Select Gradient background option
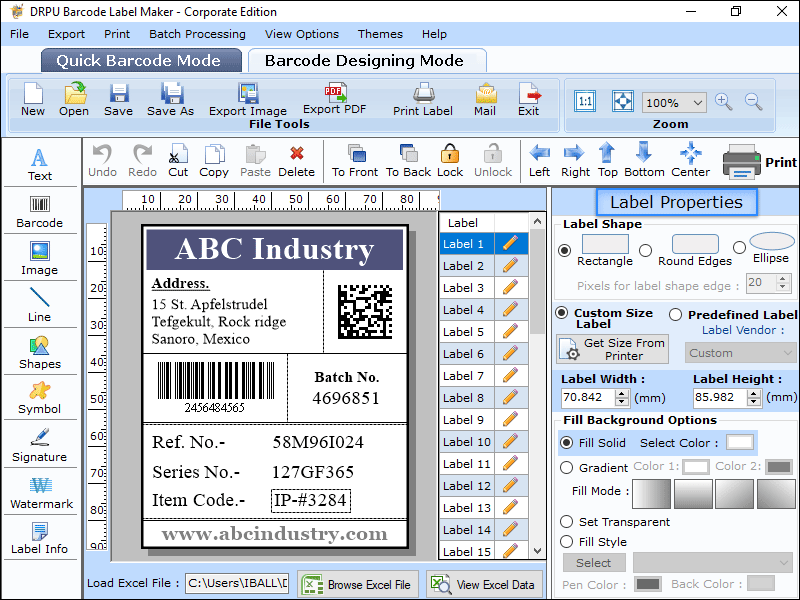 [x=566, y=468]
